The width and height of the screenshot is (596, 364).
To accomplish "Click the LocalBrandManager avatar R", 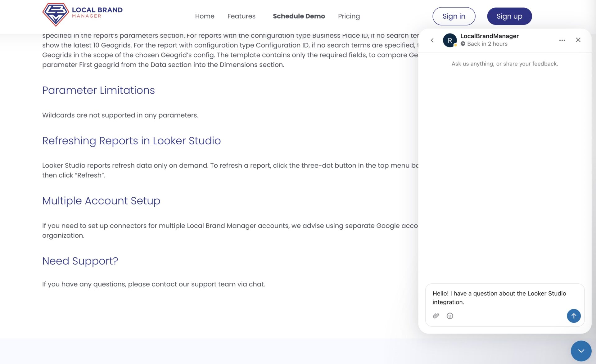I will pos(449,40).
